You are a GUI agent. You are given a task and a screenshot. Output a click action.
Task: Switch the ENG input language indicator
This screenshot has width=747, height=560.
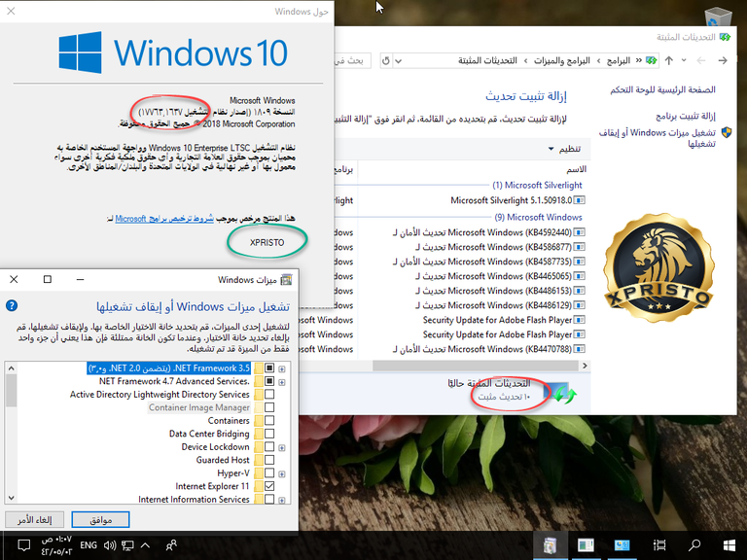(x=89, y=545)
